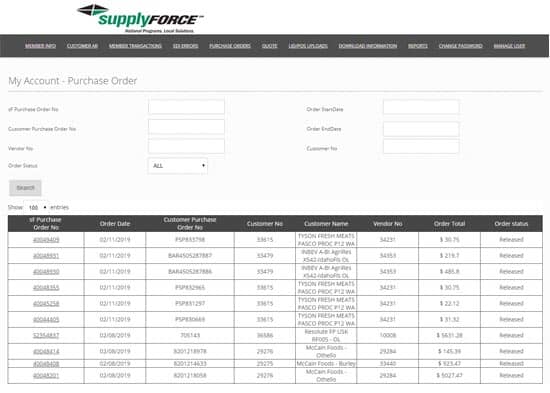Click the $ 219.7 order total
Image resolution: width=550 pixels, height=393 pixels.
pos(449,256)
